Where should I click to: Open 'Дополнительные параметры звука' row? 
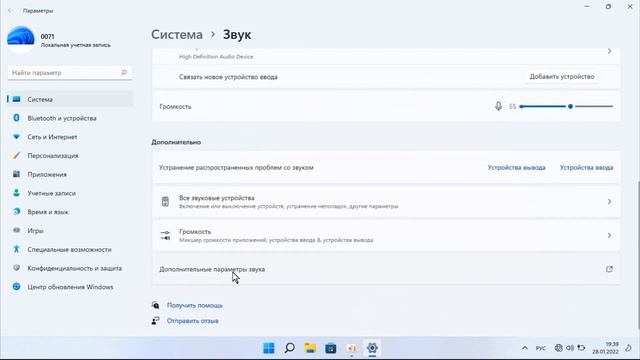386,269
